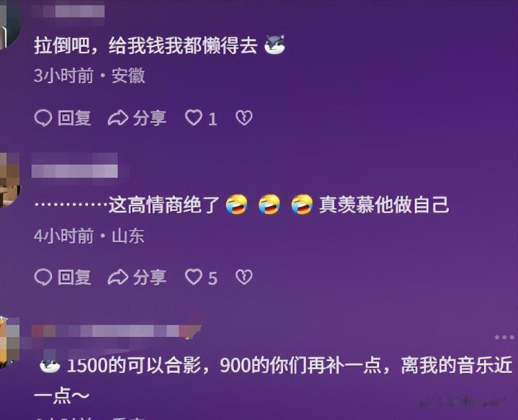The width and height of the screenshot is (518, 420).
Task: Select the comment text starting with 1500的可以合影
Action: pyautogui.click(x=274, y=380)
